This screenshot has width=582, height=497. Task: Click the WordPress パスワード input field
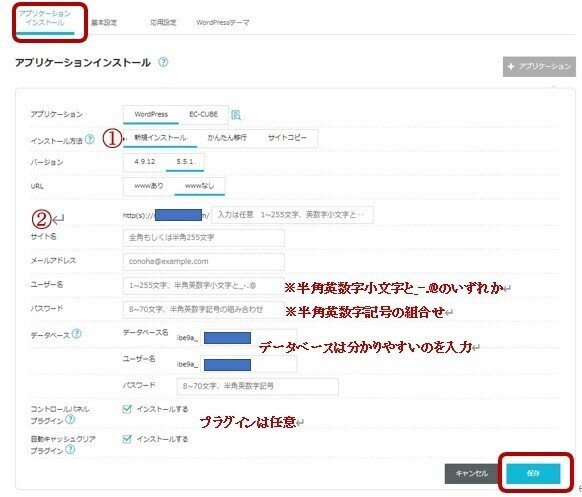click(203, 310)
